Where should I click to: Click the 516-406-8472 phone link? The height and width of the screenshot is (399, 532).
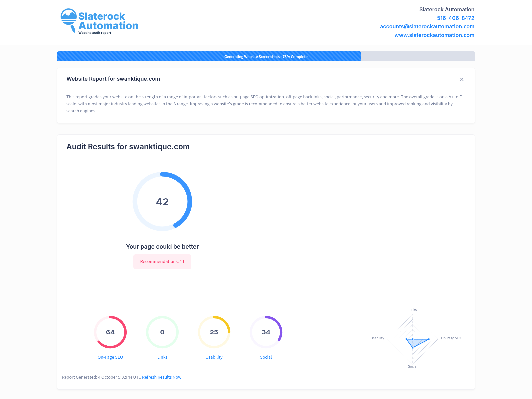pyautogui.click(x=456, y=18)
